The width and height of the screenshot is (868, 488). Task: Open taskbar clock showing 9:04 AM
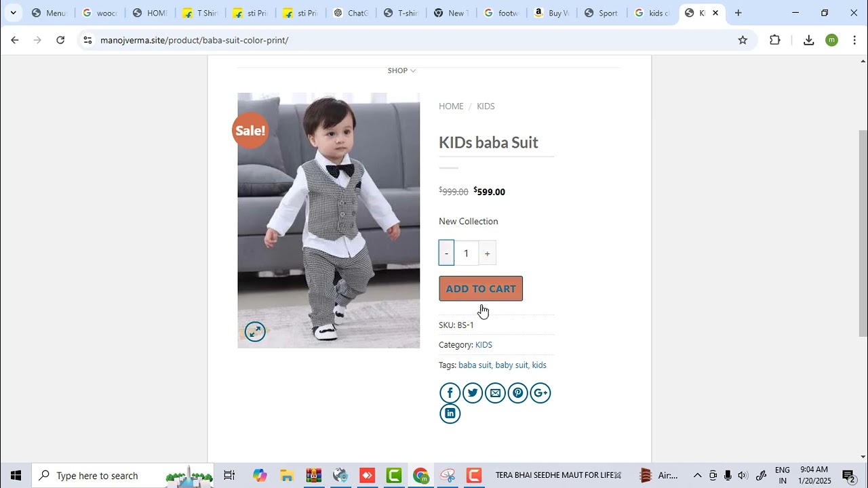(814, 475)
